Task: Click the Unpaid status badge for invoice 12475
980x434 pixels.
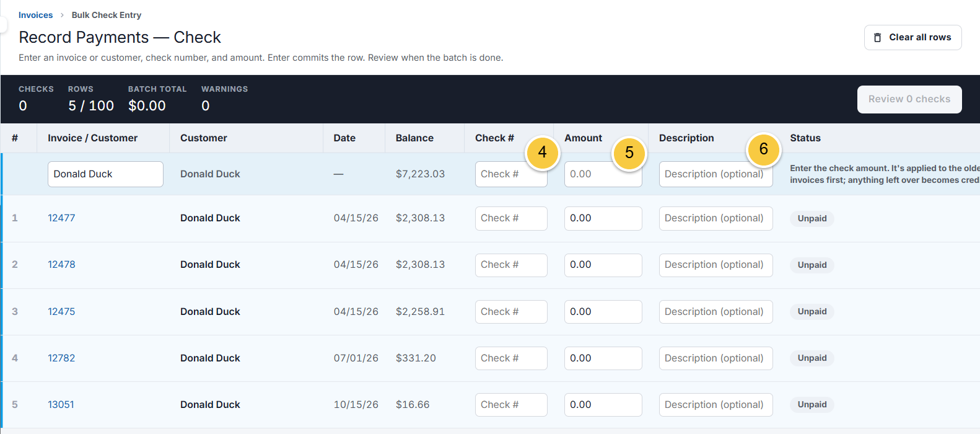Action: pyautogui.click(x=812, y=312)
